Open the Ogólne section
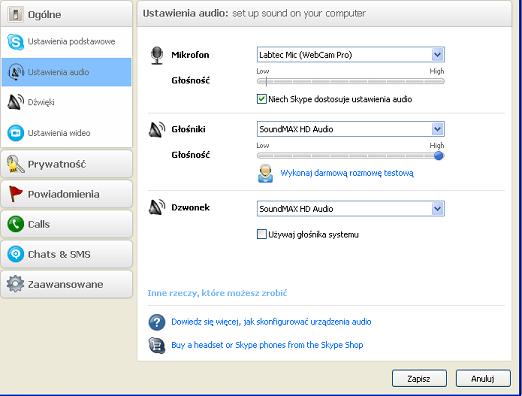This screenshot has width=522, height=396. pos(67,14)
